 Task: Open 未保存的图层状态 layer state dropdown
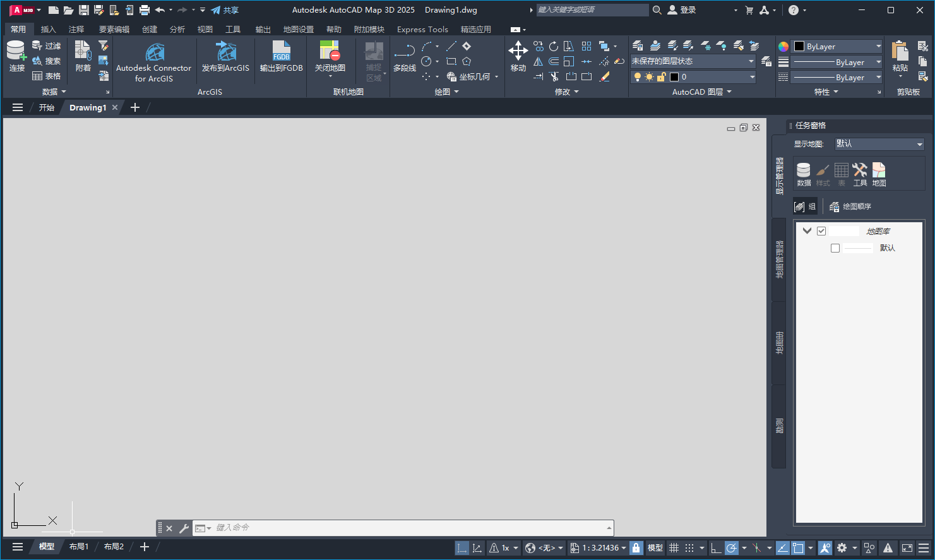pyautogui.click(x=693, y=61)
